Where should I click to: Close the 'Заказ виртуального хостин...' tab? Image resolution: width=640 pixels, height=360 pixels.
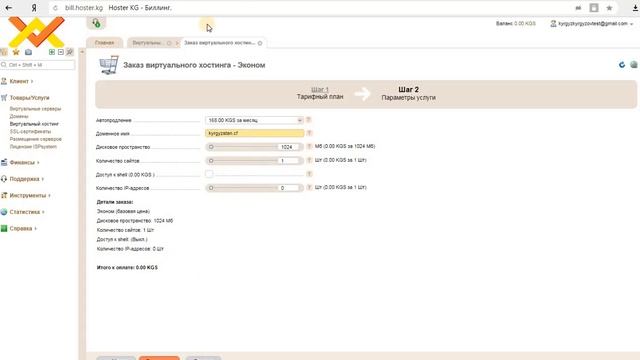(x=260, y=43)
